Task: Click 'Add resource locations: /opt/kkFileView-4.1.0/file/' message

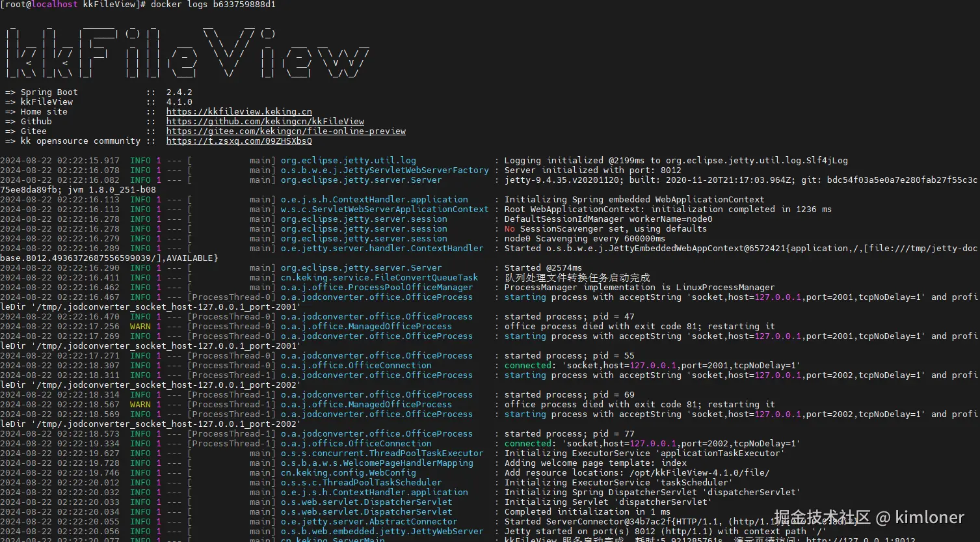Action: tap(637, 473)
